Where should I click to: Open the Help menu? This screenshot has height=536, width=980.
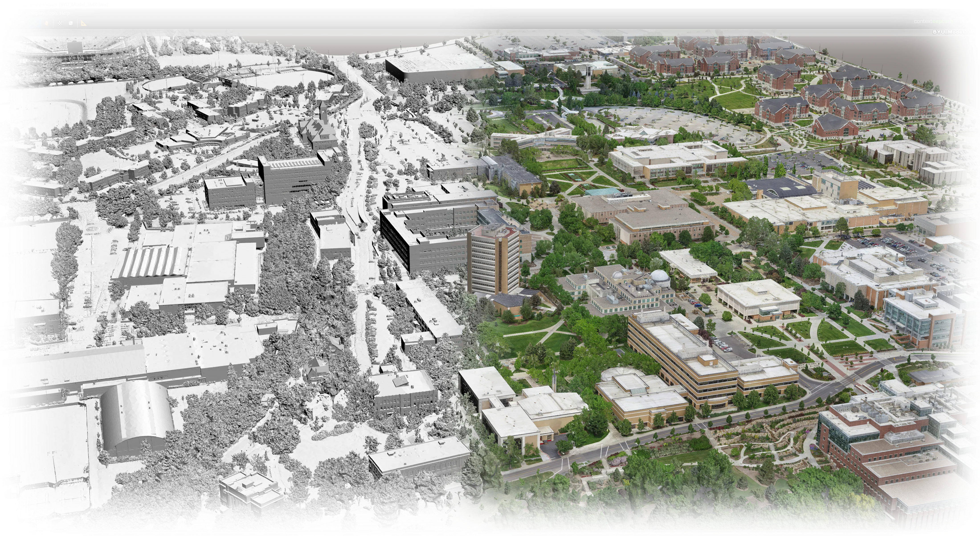coord(65,13)
